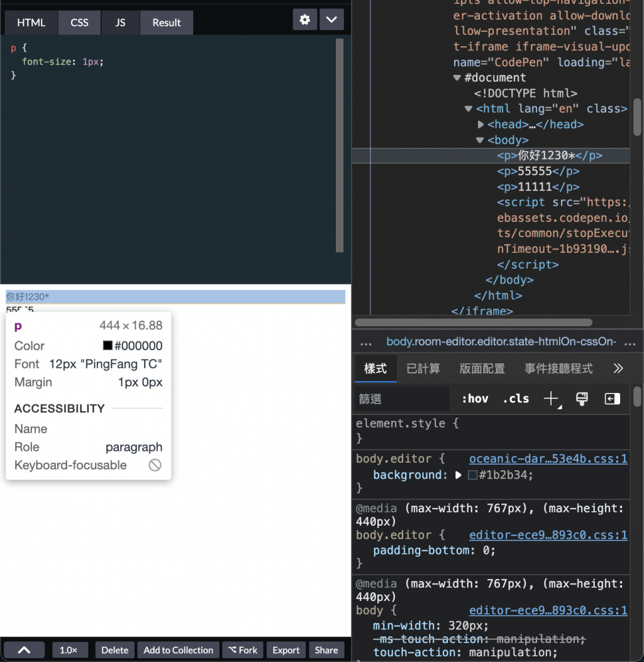Select the script src DOM row
Image resolution: width=644 pixels, height=662 pixels.
(x=563, y=202)
